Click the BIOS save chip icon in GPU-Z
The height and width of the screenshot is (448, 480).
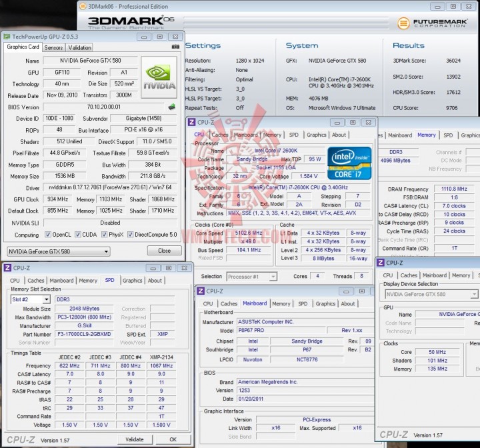tap(172, 107)
